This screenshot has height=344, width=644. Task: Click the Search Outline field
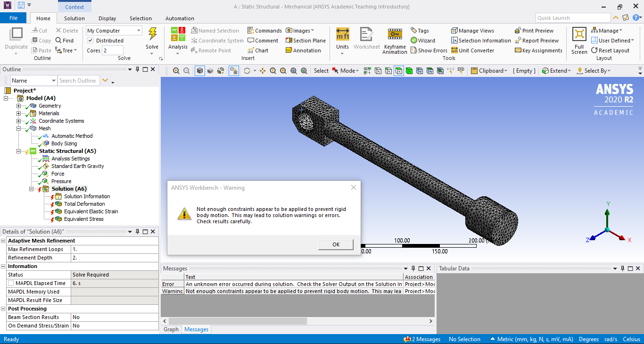click(x=78, y=81)
